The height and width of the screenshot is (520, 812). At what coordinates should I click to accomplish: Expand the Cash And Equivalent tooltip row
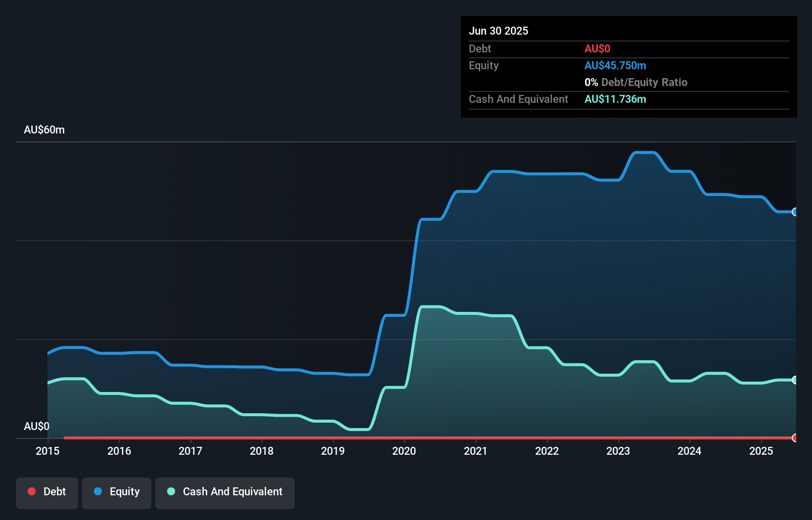tap(518, 99)
